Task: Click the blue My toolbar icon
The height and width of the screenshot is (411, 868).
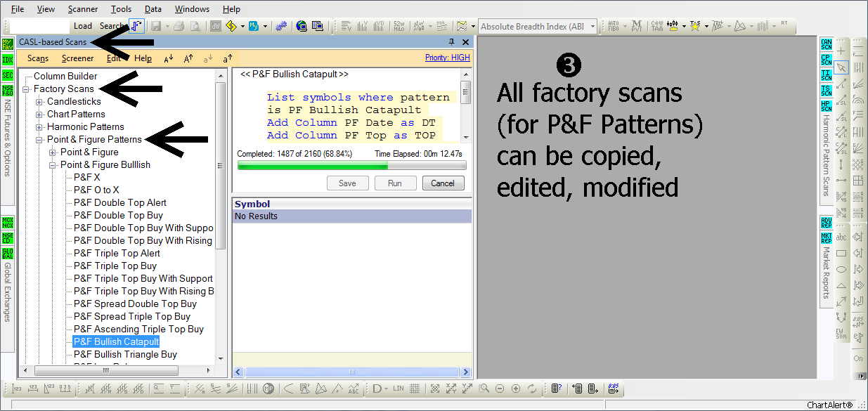Action: point(254,26)
